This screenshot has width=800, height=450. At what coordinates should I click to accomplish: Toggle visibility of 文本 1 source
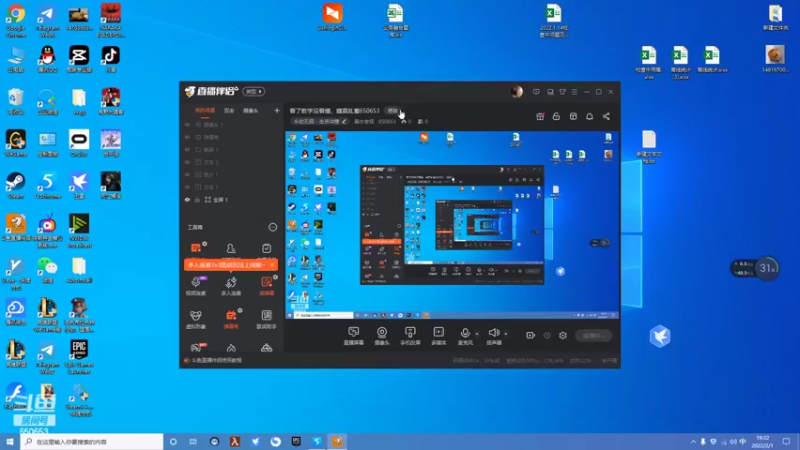(x=187, y=187)
